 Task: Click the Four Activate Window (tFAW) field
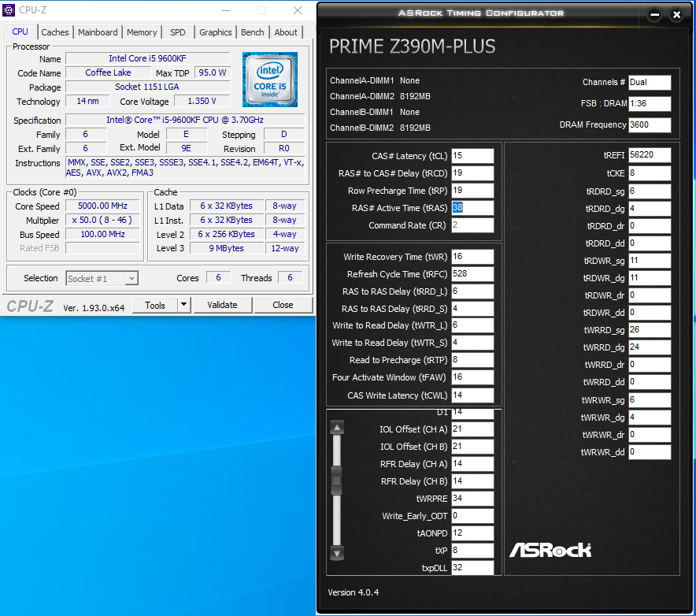[472, 377]
